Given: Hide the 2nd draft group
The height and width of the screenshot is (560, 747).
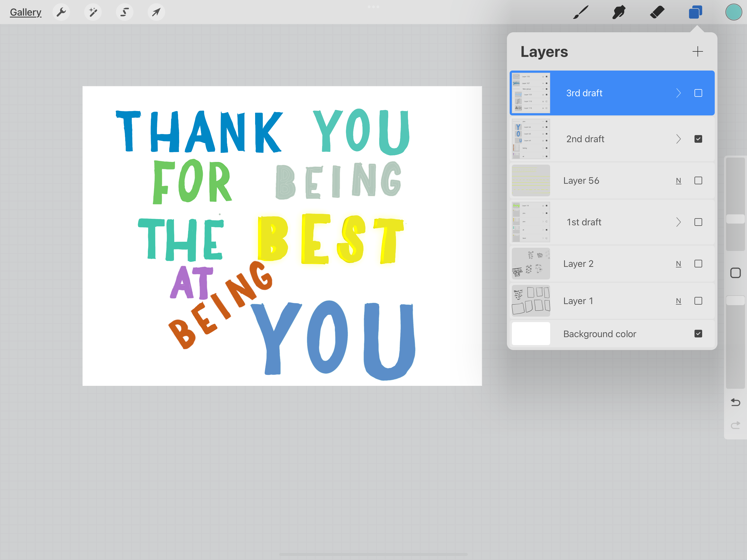Looking at the screenshot, I should tap(698, 139).
